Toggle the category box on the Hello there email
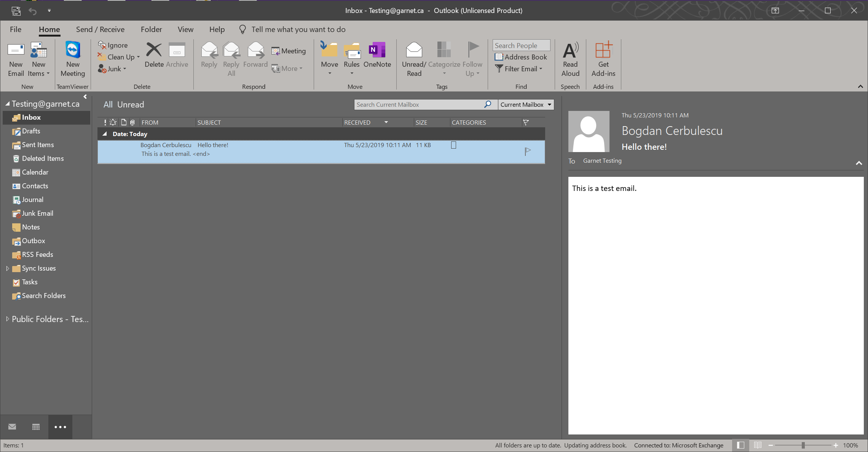 point(453,145)
